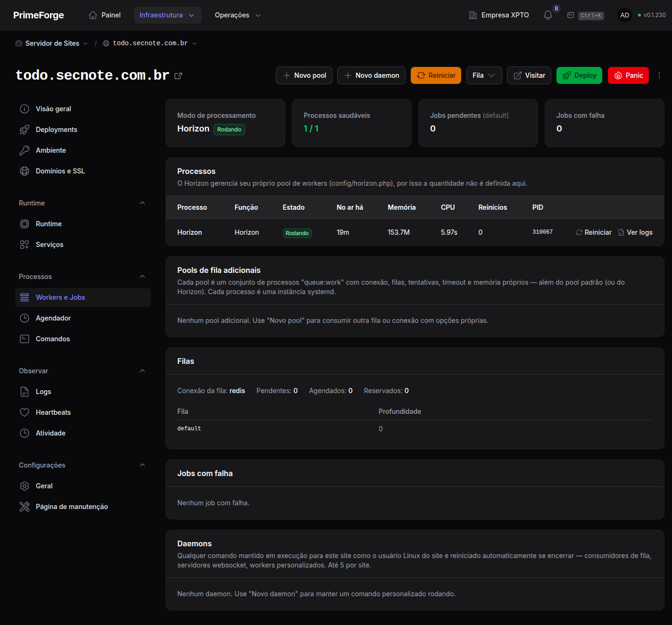The height and width of the screenshot is (625, 672).
Task: Go to Painel in the top navigation
Action: coord(105,15)
